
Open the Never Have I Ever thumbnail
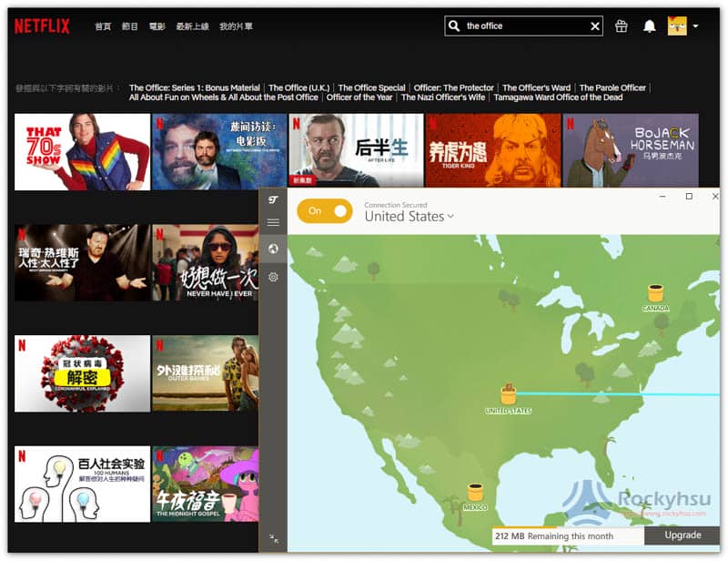206,262
